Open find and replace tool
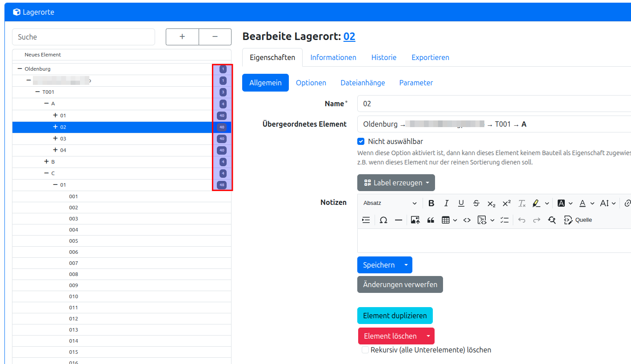 (552, 220)
